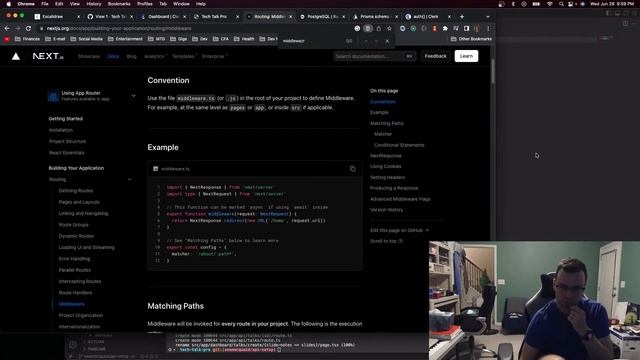
Task: Open the Using App Router dropdown
Action: (133, 96)
